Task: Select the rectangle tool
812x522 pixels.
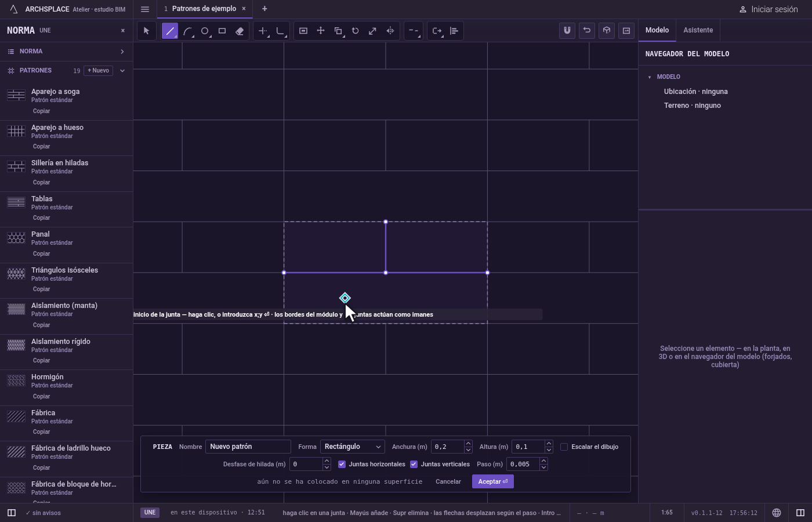Action: coord(222,31)
